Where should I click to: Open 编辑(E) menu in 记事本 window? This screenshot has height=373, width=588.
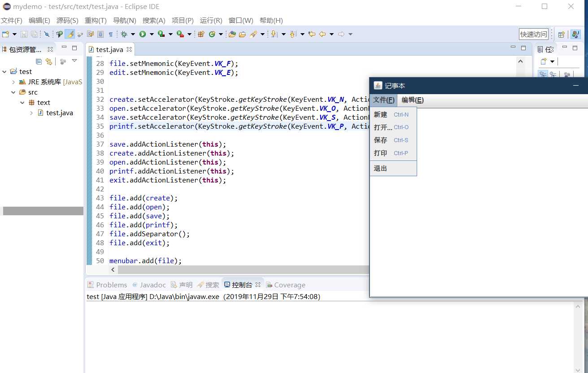[413, 100]
